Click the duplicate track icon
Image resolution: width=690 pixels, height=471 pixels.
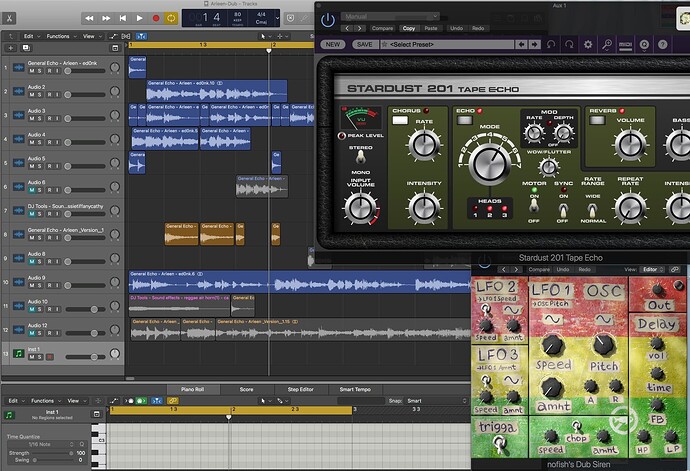[x=26, y=48]
